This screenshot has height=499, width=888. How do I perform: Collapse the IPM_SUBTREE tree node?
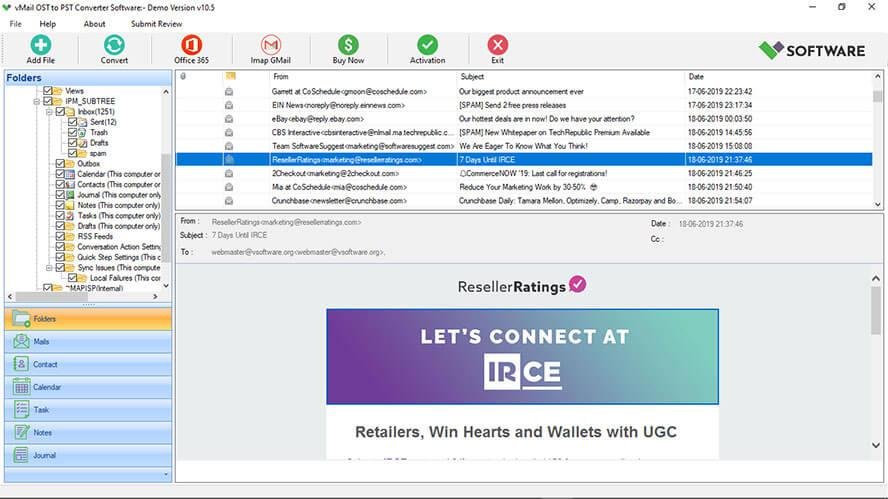point(37,101)
